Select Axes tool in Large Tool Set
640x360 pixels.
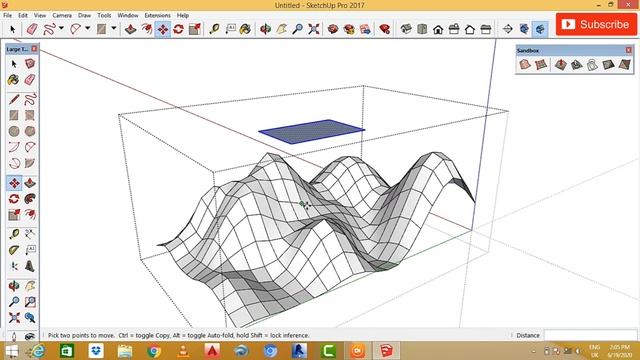[14, 266]
